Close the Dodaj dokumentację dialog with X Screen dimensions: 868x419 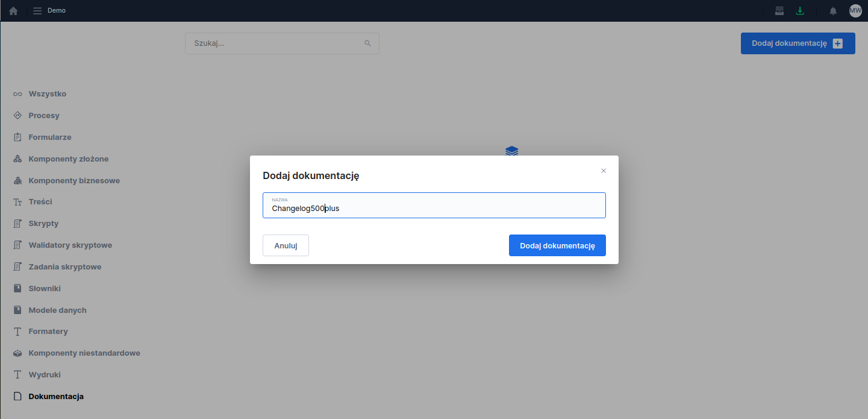604,171
